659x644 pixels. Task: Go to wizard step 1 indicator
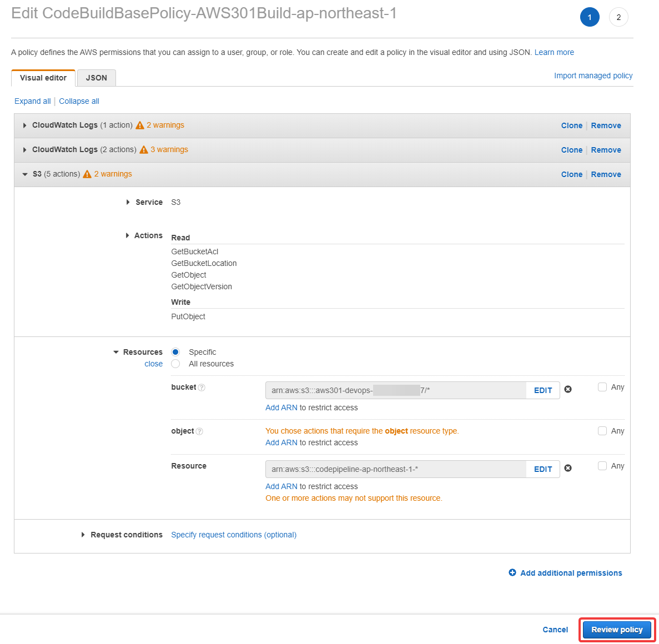click(590, 17)
